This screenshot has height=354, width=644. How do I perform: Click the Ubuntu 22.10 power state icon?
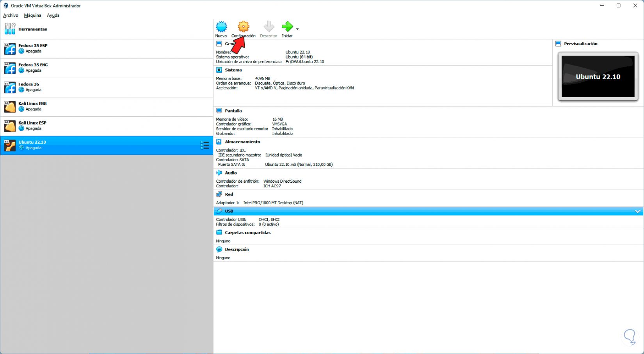point(21,148)
